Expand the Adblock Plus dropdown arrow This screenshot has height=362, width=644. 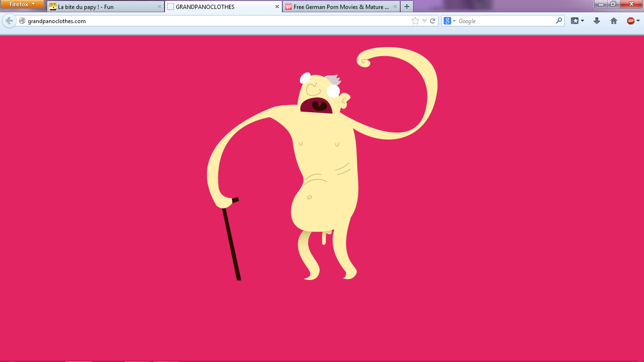tap(638, 21)
